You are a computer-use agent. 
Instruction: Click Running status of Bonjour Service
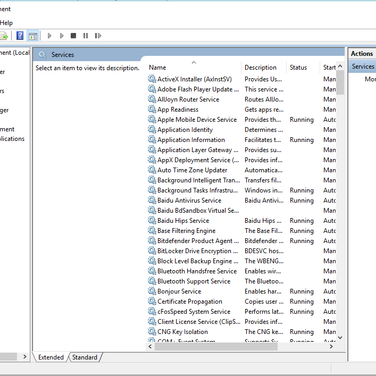(302, 291)
